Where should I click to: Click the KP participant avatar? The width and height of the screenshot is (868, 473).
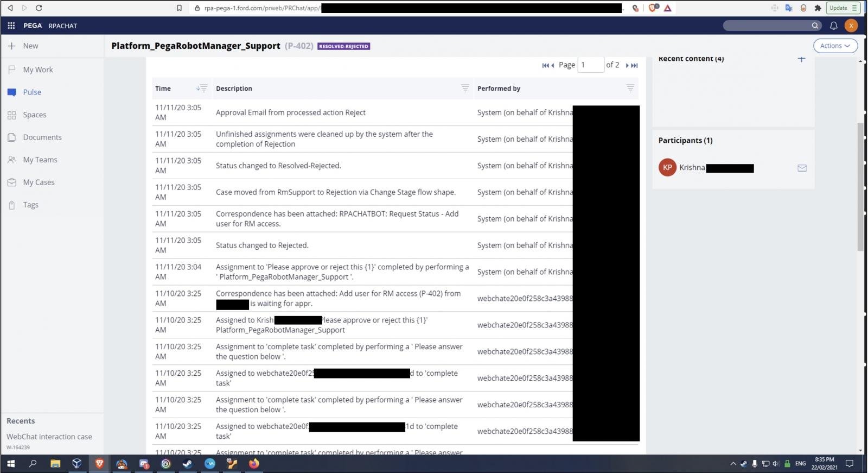pyautogui.click(x=667, y=167)
